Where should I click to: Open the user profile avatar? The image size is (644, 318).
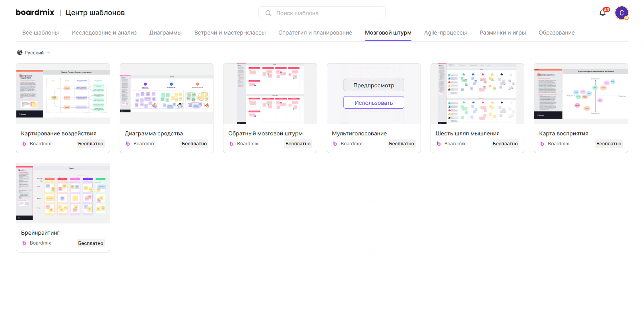(622, 13)
